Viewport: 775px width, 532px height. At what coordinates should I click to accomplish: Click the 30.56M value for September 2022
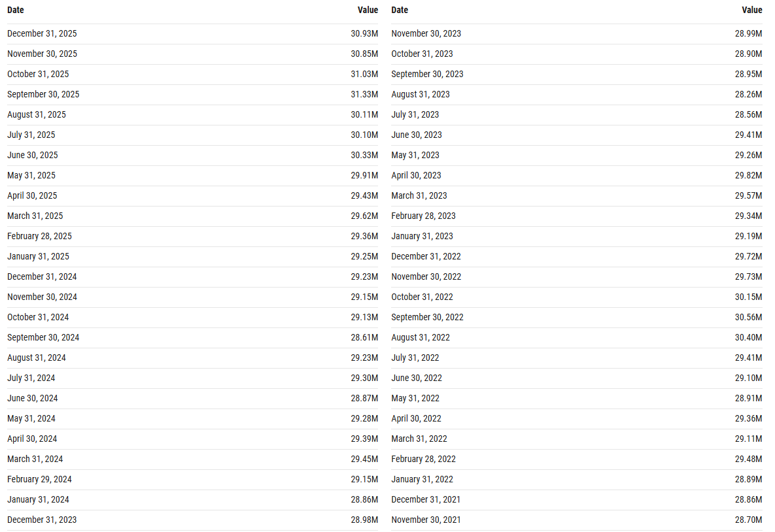click(x=748, y=317)
